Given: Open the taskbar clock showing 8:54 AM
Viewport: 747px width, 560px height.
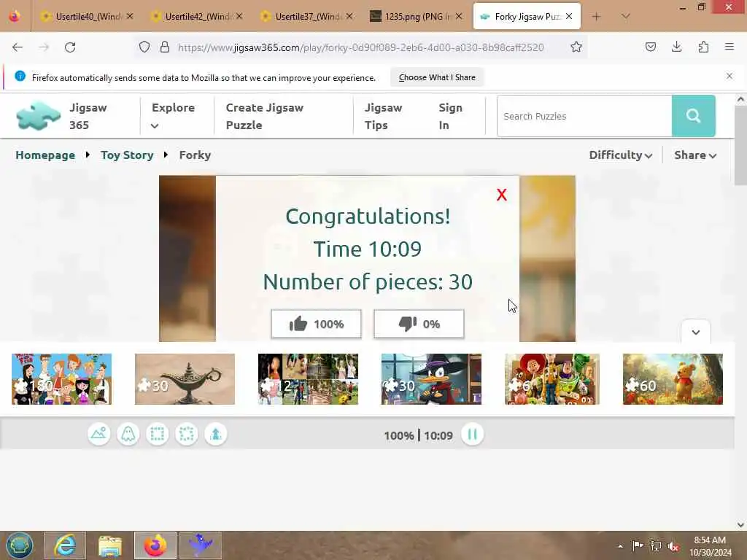Looking at the screenshot, I should tap(711, 546).
